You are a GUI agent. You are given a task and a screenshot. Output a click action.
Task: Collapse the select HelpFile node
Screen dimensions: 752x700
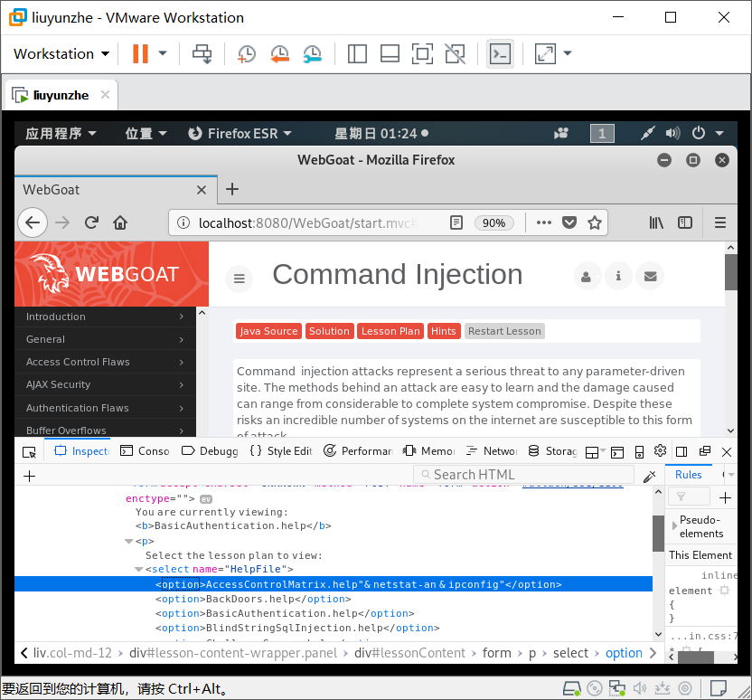[138, 570]
